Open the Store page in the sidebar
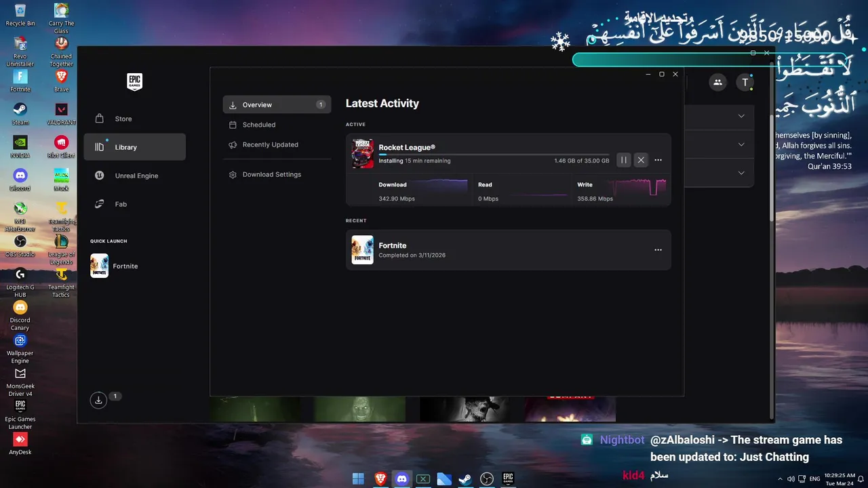The image size is (868, 488). click(134, 119)
